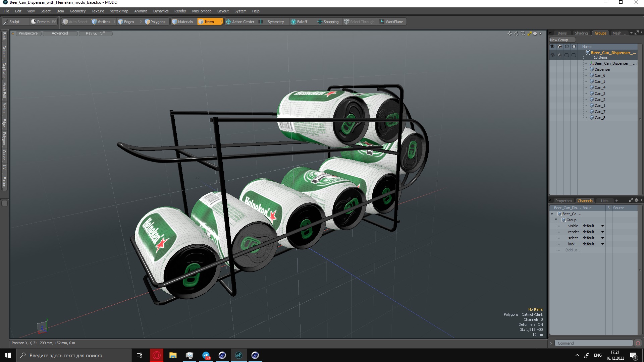644x362 pixels.
Task: Switch to Vertices selection mode
Action: pos(104,22)
